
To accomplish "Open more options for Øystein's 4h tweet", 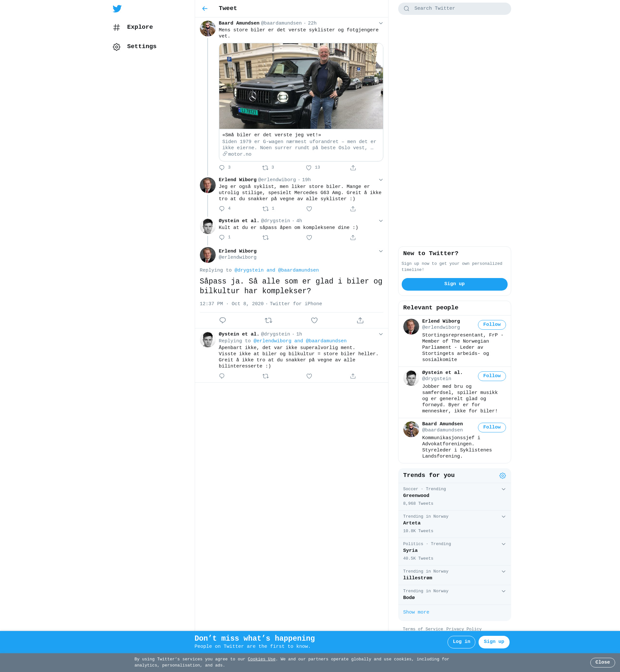I will (x=381, y=221).
